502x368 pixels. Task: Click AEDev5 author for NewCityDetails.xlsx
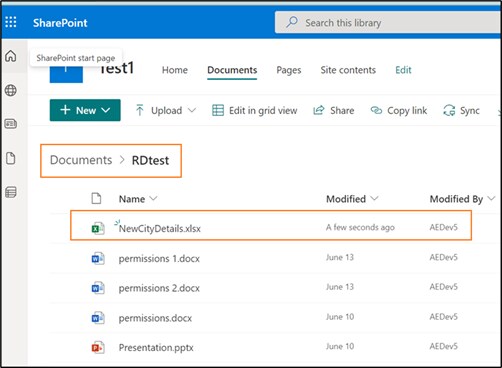(444, 227)
